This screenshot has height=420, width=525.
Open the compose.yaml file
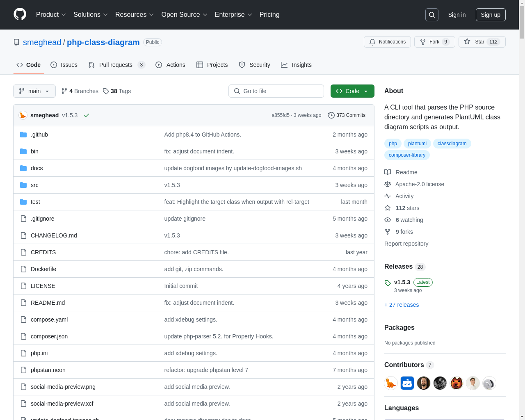click(49, 320)
